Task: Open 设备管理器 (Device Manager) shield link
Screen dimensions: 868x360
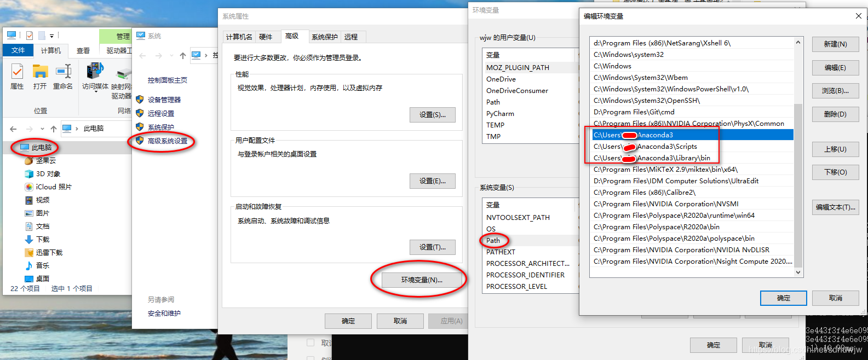Action: point(164,100)
